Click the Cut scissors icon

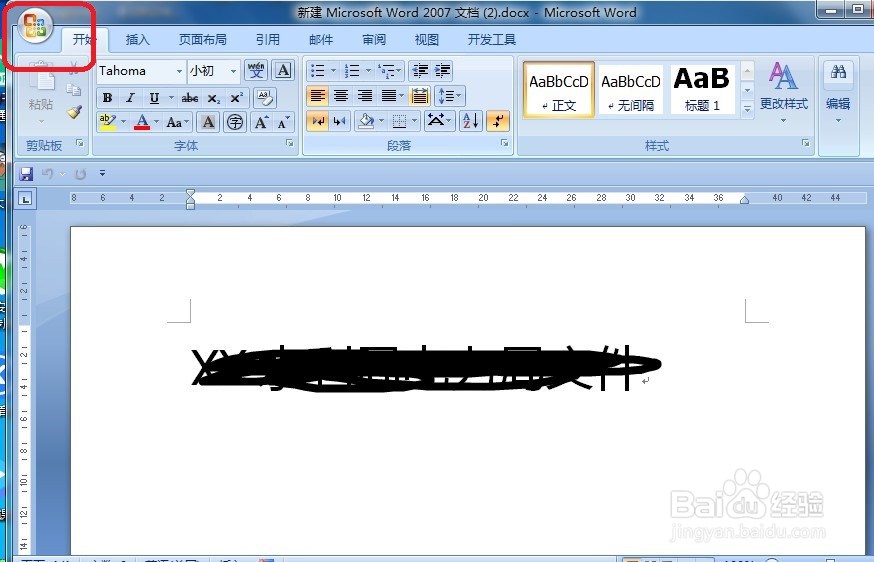[74, 69]
